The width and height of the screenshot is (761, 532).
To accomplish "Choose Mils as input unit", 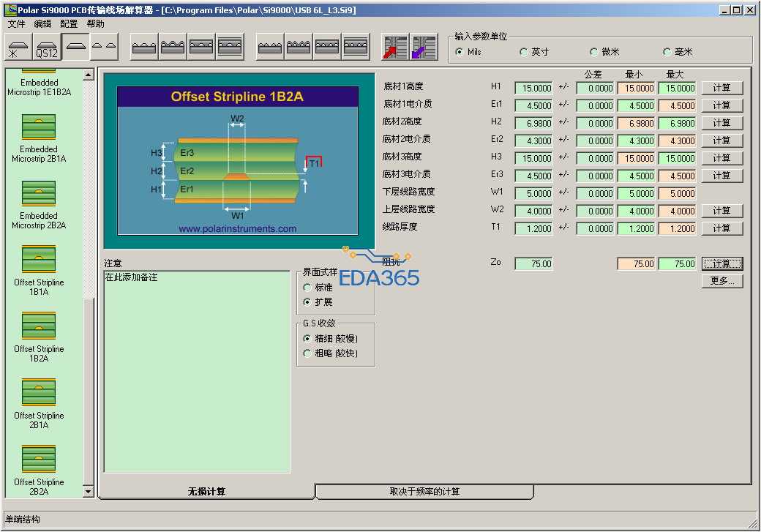I will coord(459,52).
